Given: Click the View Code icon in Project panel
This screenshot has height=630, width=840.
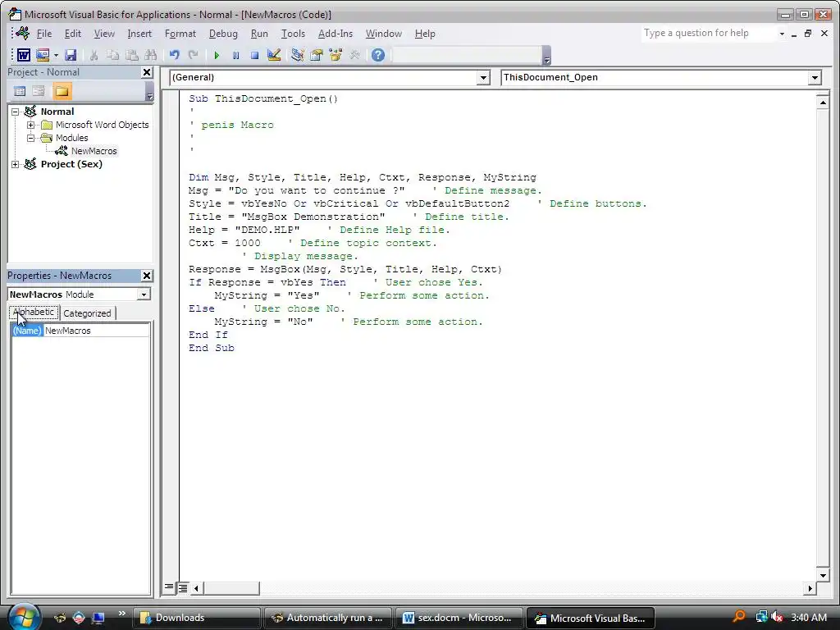Looking at the screenshot, I should pyautogui.click(x=20, y=91).
